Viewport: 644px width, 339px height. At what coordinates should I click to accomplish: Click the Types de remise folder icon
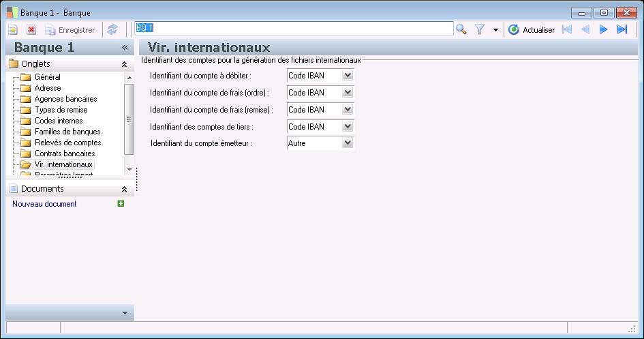tap(26, 110)
